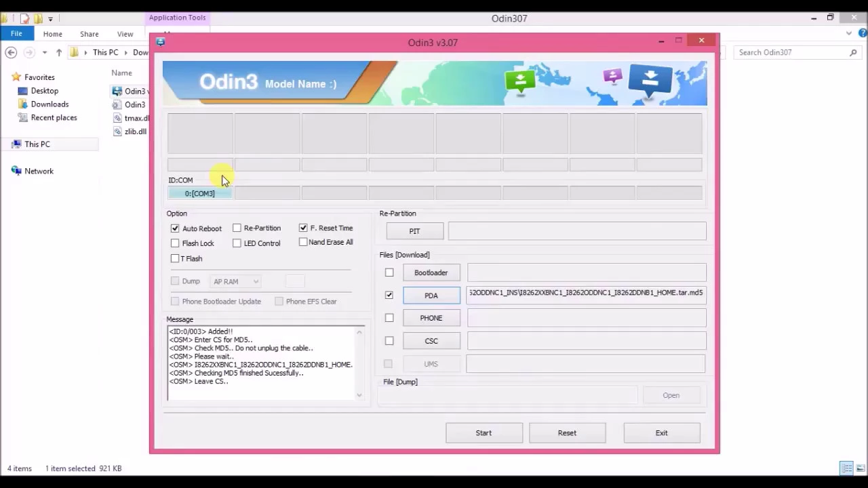Check the PHONE file checkbox
This screenshot has width=868, height=488.
(389, 318)
